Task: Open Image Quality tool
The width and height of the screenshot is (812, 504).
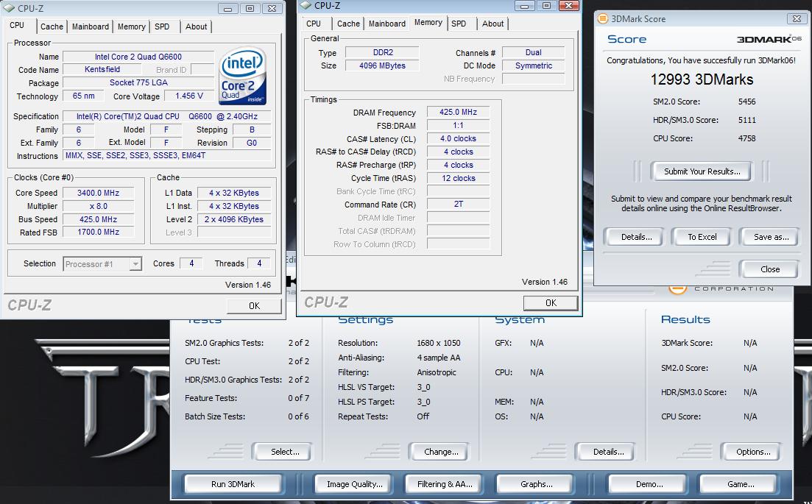Action: tap(355, 484)
